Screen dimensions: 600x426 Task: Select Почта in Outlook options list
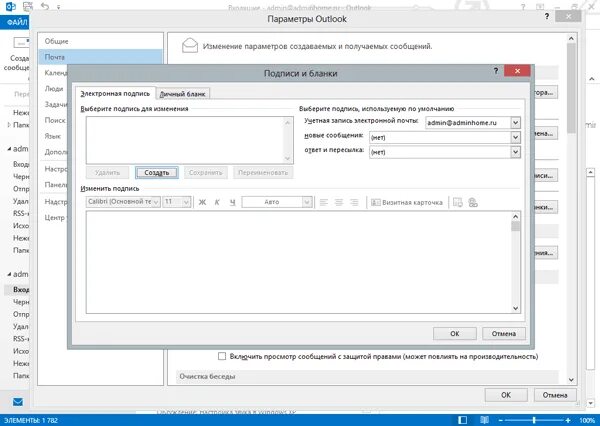(x=100, y=57)
